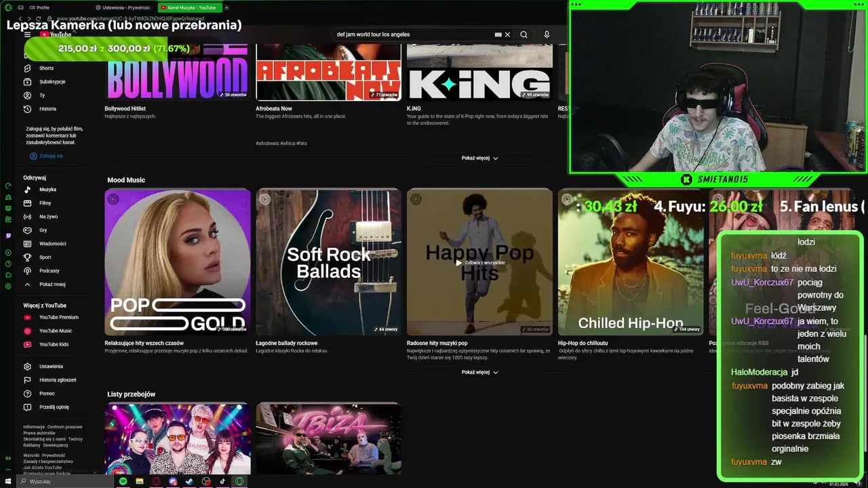This screenshot has height=488, width=868.
Task: Open Chilled Hip-Hop playlist thumbnail
Action: tap(631, 262)
